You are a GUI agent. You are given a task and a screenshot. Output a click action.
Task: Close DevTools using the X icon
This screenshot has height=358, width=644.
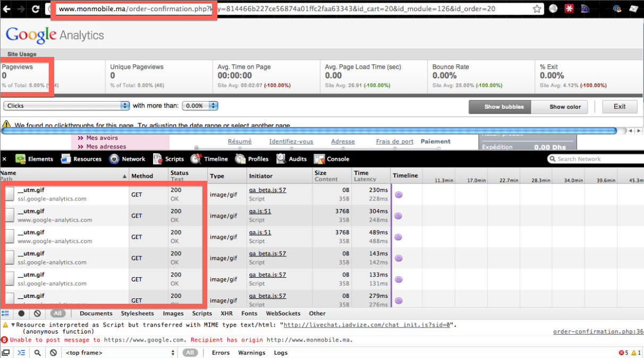click(x=5, y=159)
